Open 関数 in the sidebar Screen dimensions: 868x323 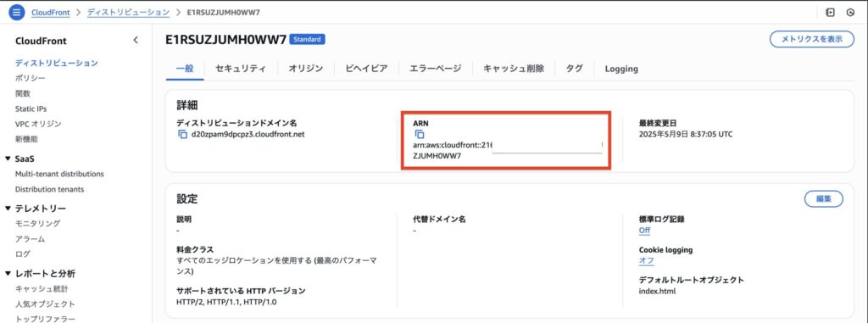click(x=23, y=93)
